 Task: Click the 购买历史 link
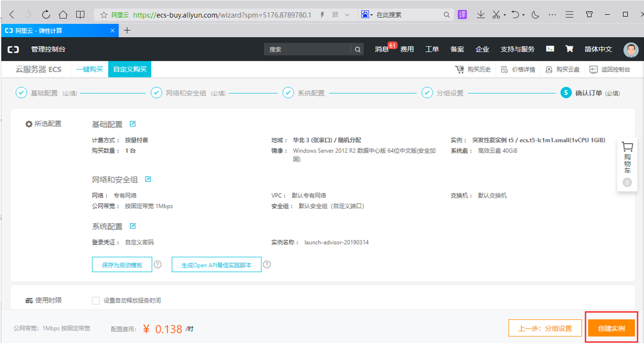pyautogui.click(x=473, y=70)
